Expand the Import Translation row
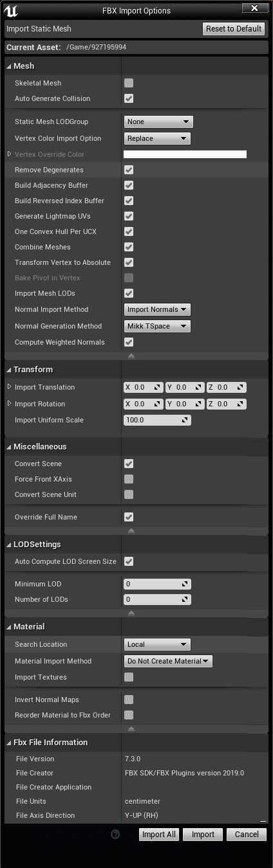273x868 pixels. (x=9, y=387)
